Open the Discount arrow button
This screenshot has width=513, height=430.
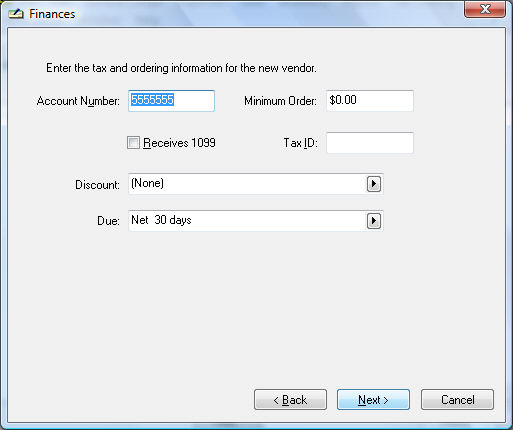coord(374,184)
